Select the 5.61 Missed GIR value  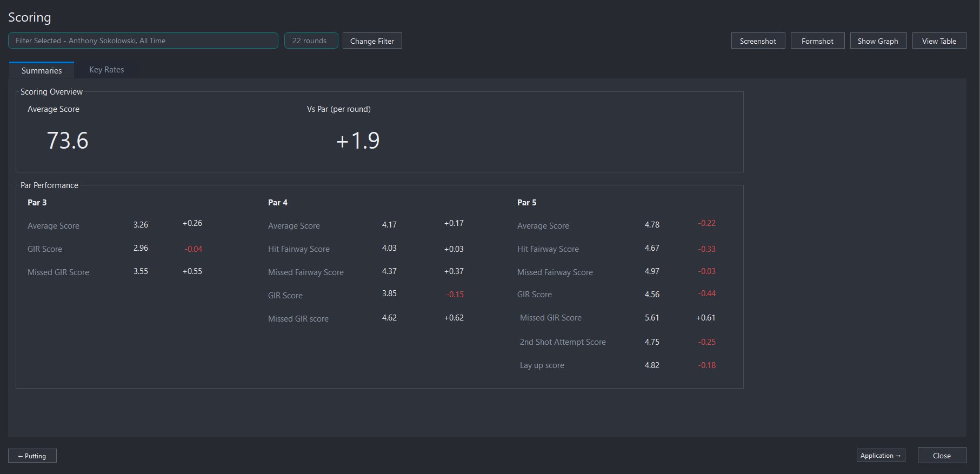tap(652, 318)
